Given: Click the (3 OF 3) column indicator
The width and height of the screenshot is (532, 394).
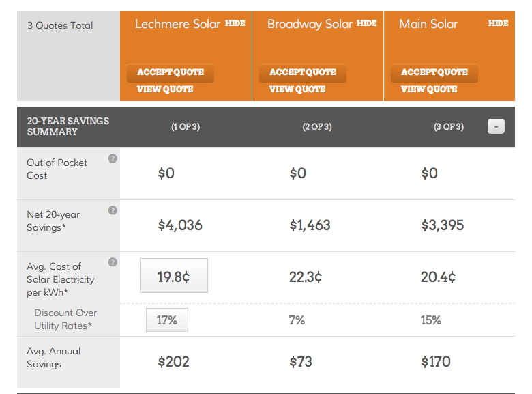Looking at the screenshot, I should pos(449,127).
